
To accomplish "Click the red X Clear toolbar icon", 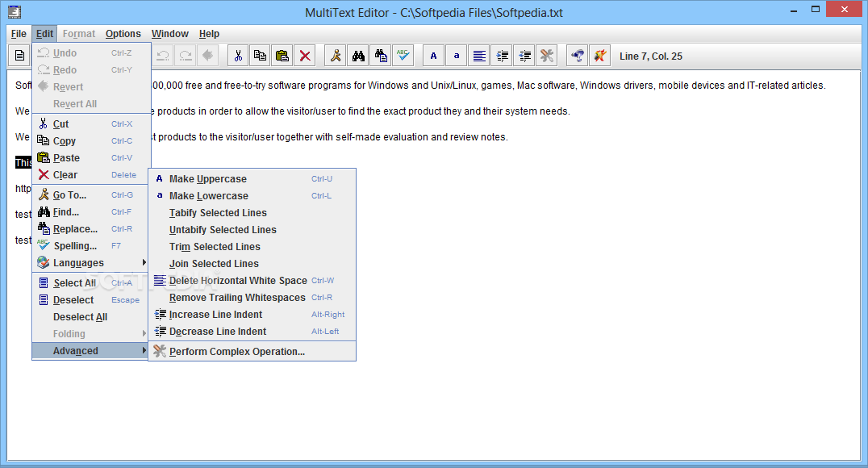I will tap(304, 56).
